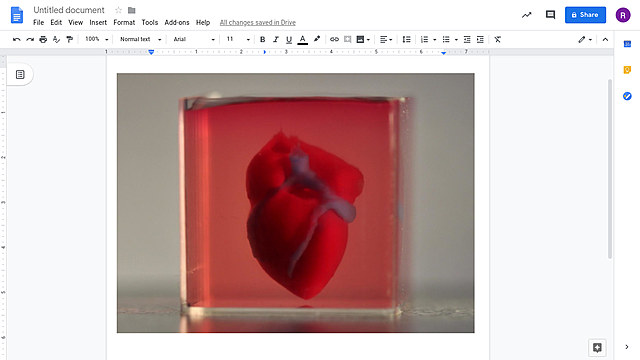Toggle the numbered list
Screen dimensions: 640x360
point(424,39)
